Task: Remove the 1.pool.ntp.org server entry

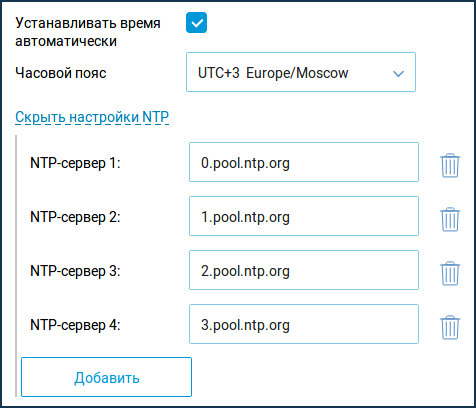Action: pos(450,219)
